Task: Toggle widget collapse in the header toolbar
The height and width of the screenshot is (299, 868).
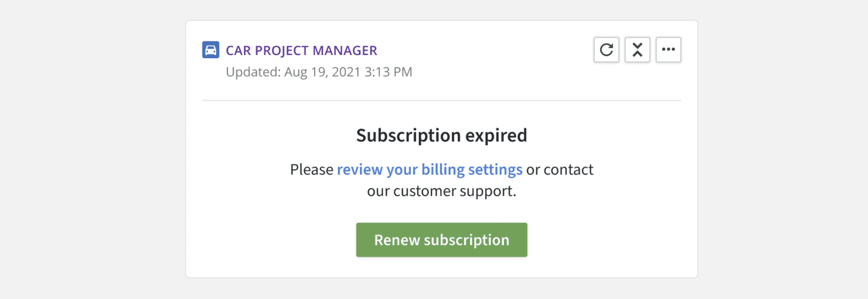Action: (x=637, y=50)
